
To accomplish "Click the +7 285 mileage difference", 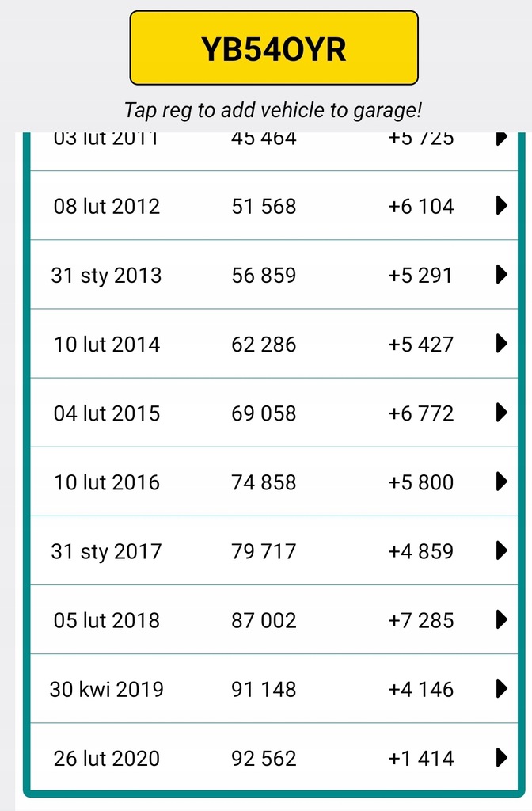I will point(421,619).
